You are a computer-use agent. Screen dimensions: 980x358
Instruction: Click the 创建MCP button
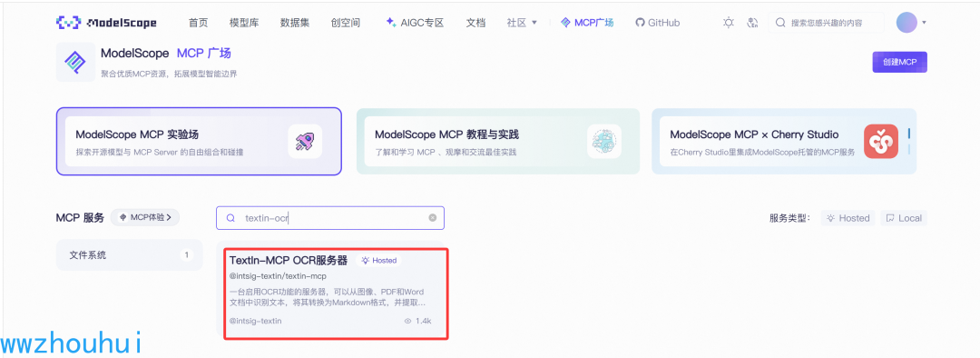pos(899,62)
